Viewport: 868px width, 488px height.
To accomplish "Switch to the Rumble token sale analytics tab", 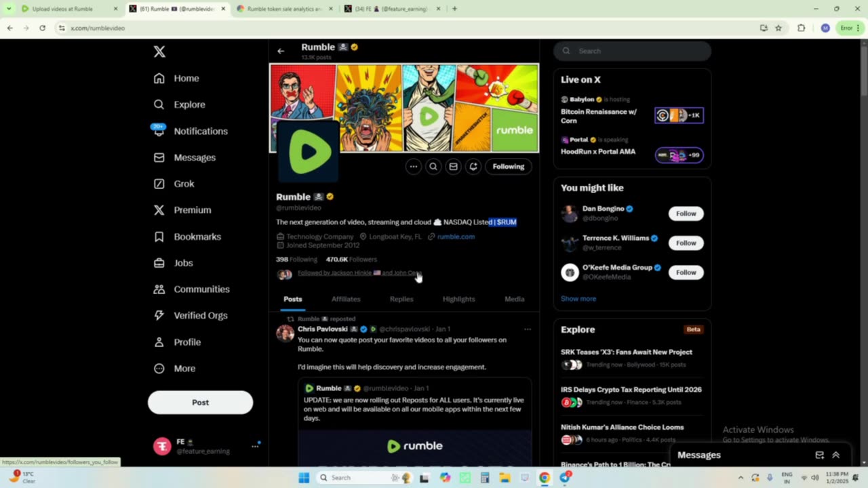I will [x=284, y=9].
